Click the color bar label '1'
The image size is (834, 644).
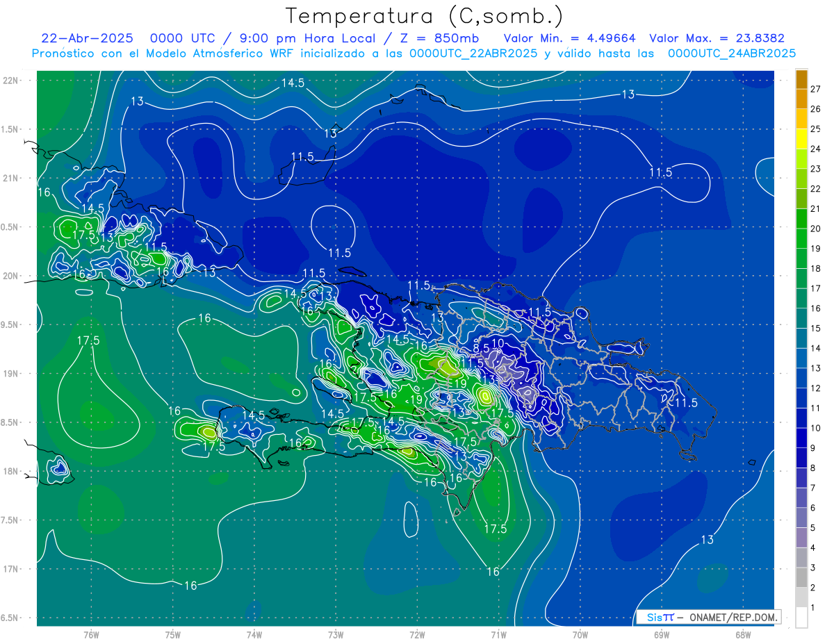[813, 608]
